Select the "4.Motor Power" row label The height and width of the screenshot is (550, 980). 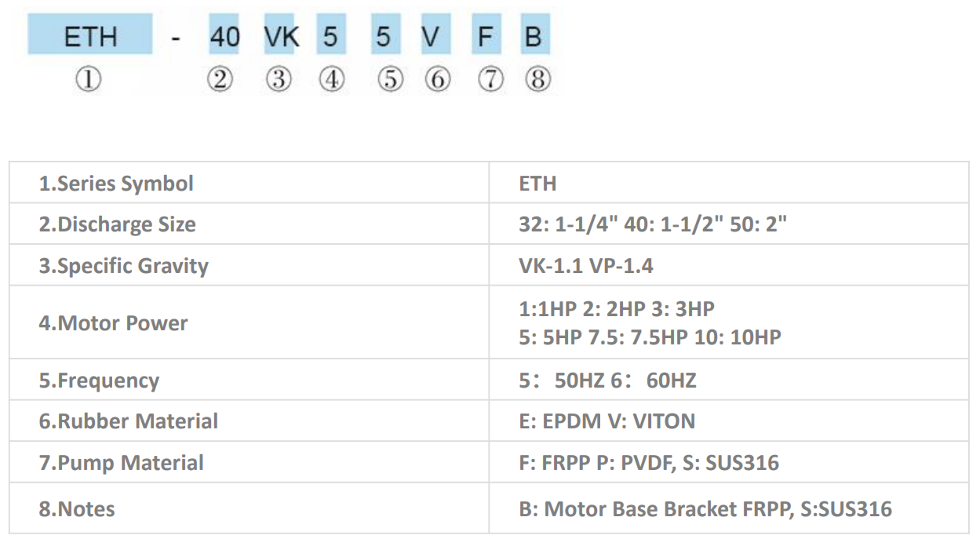[x=114, y=323]
